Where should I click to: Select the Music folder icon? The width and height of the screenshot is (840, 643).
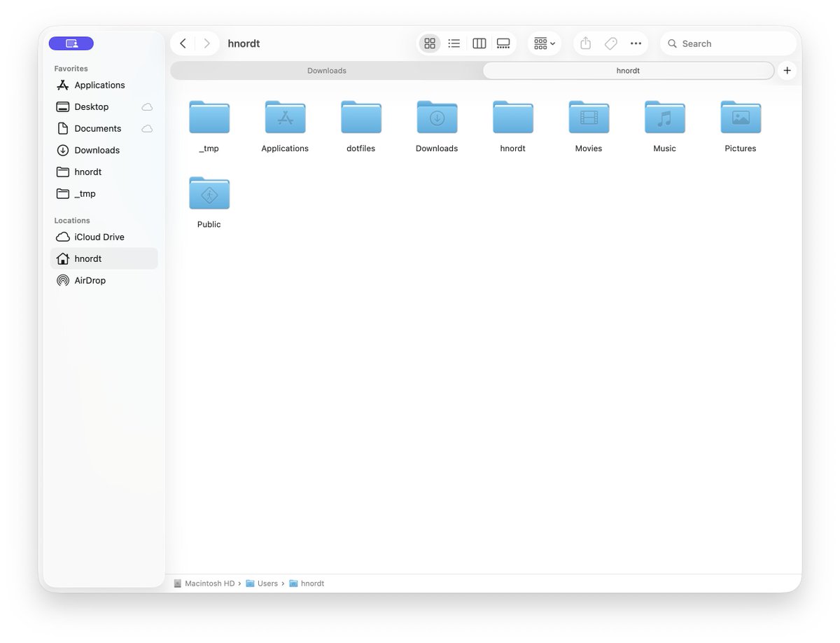665,117
